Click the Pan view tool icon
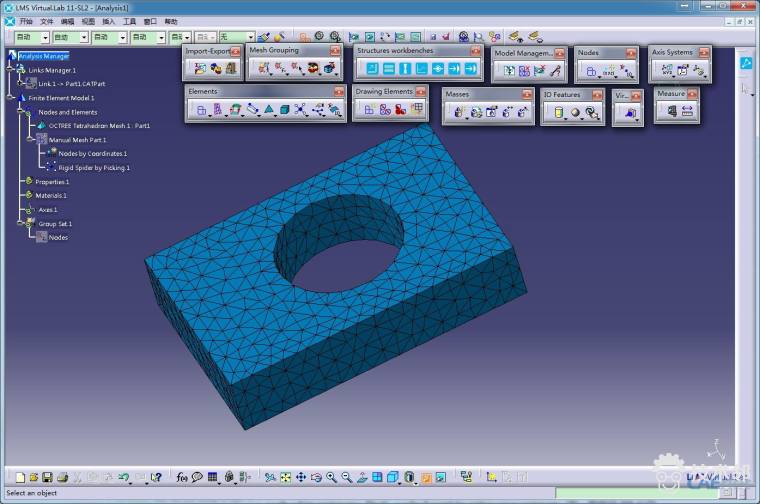 [x=301, y=478]
